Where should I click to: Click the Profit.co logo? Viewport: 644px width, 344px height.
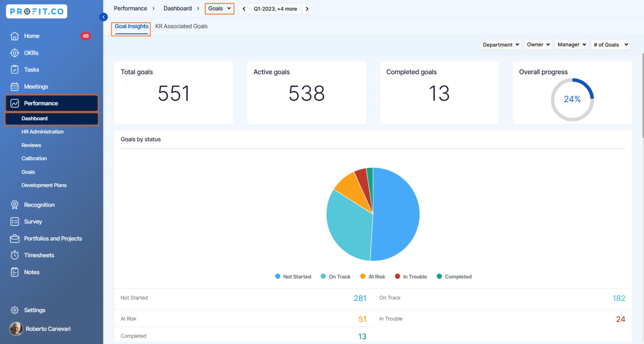36,11
